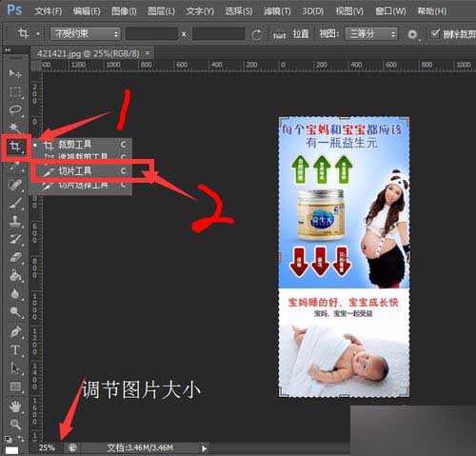This screenshot has width=476, height=456.
Task: Click the Photoshop Ps logo
Action: [14, 10]
